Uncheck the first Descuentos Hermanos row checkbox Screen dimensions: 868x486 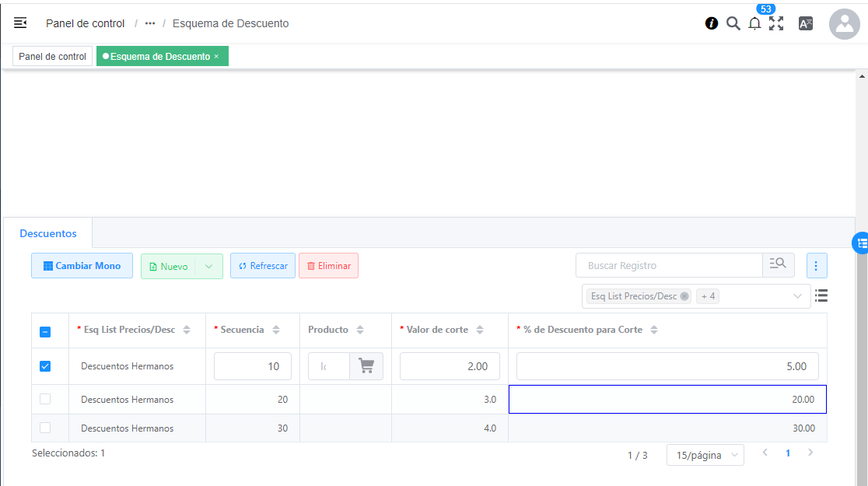45,366
